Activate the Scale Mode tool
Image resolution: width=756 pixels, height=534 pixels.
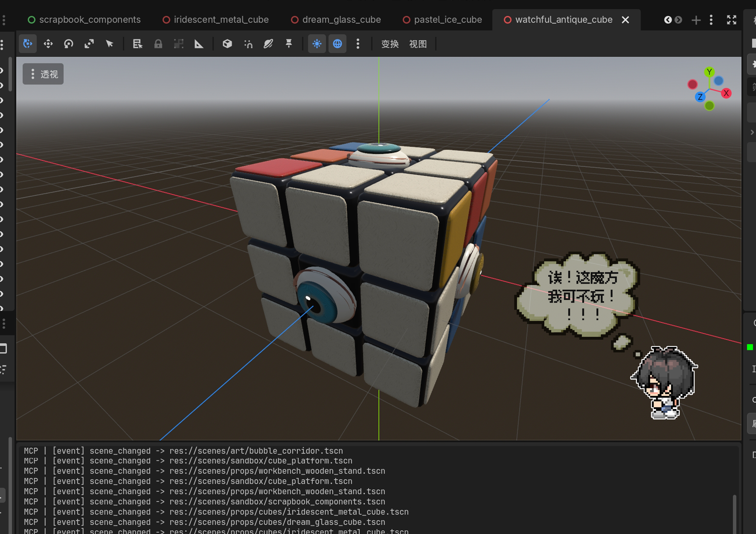pyautogui.click(x=89, y=44)
